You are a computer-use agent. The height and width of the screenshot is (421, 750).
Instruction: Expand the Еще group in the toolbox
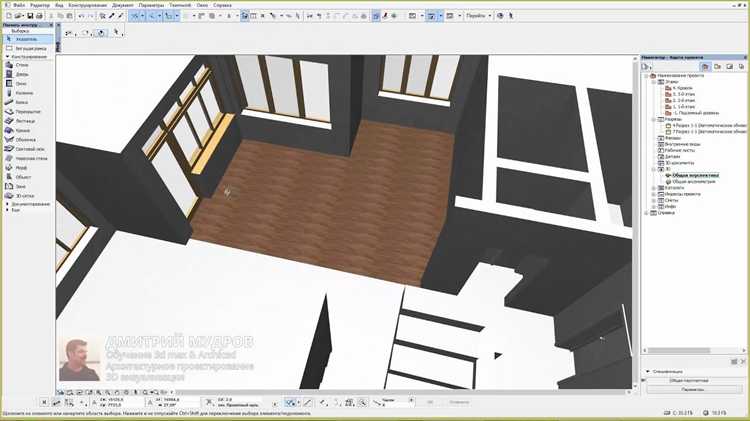[7, 210]
